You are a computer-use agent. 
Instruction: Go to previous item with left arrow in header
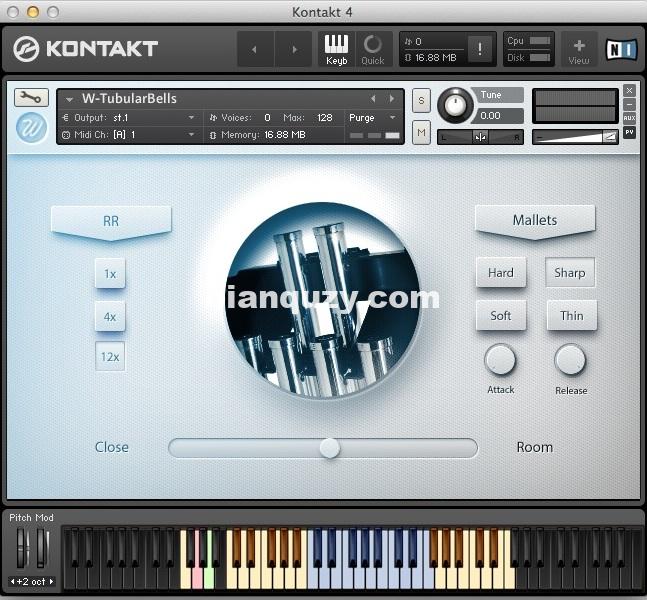tap(255, 49)
